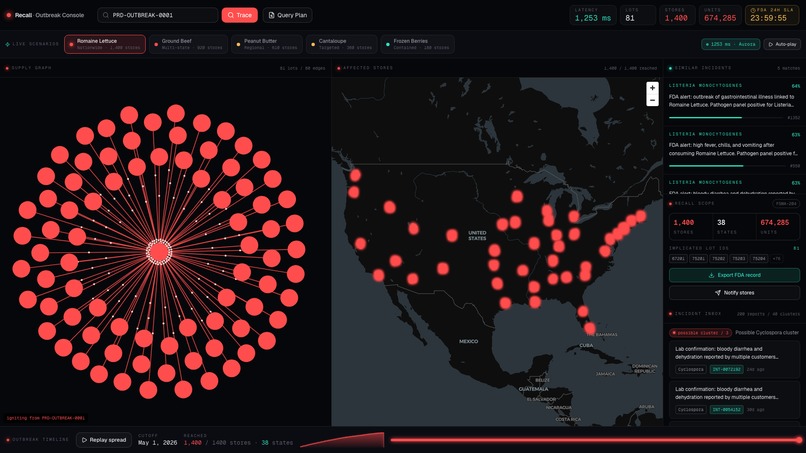Click the Recall Scope red dot

[670, 204]
